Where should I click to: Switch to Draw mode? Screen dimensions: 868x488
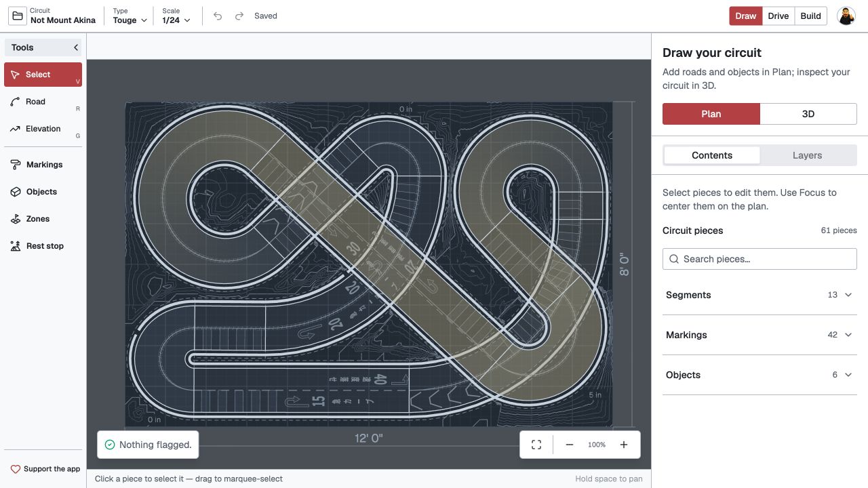746,16
